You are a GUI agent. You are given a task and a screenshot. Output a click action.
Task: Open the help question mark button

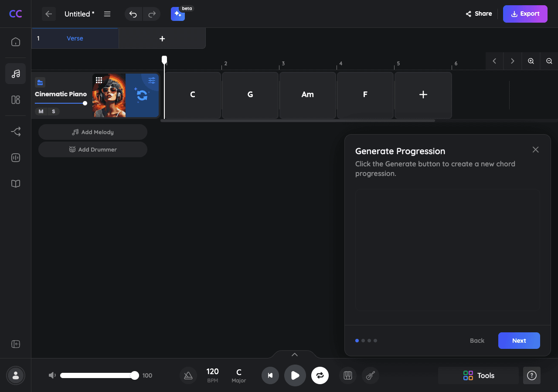point(532,375)
